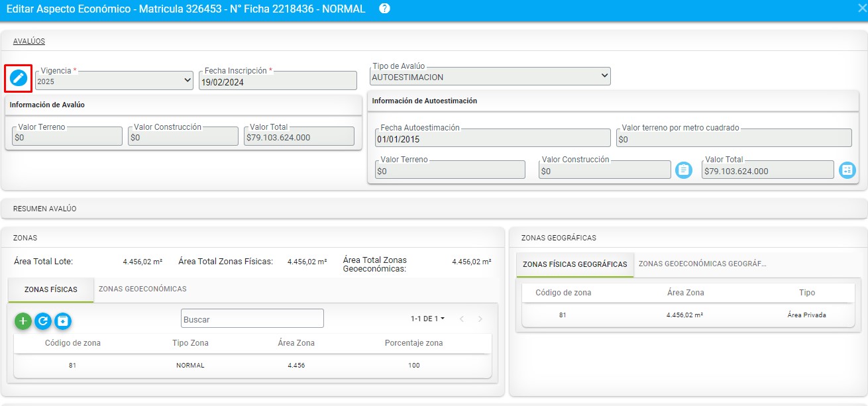Select the NORMAL cell in zona 81 row

coord(190,366)
